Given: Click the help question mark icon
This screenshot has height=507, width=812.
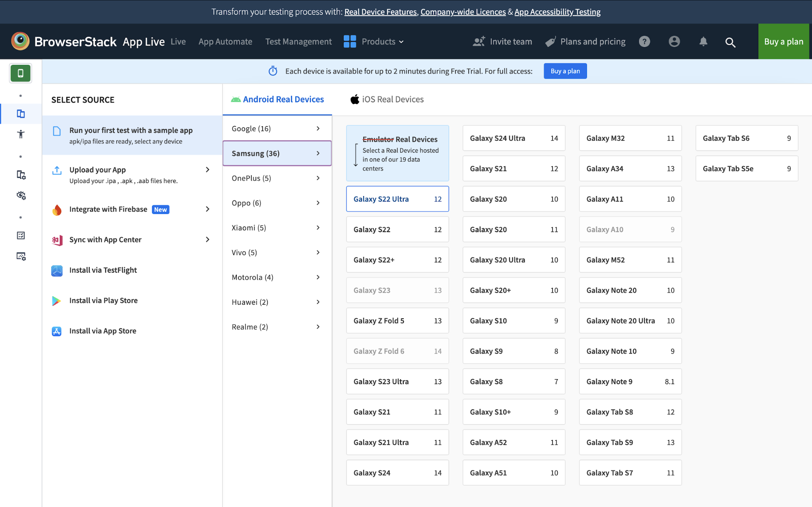Looking at the screenshot, I should [x=644, y=41].
